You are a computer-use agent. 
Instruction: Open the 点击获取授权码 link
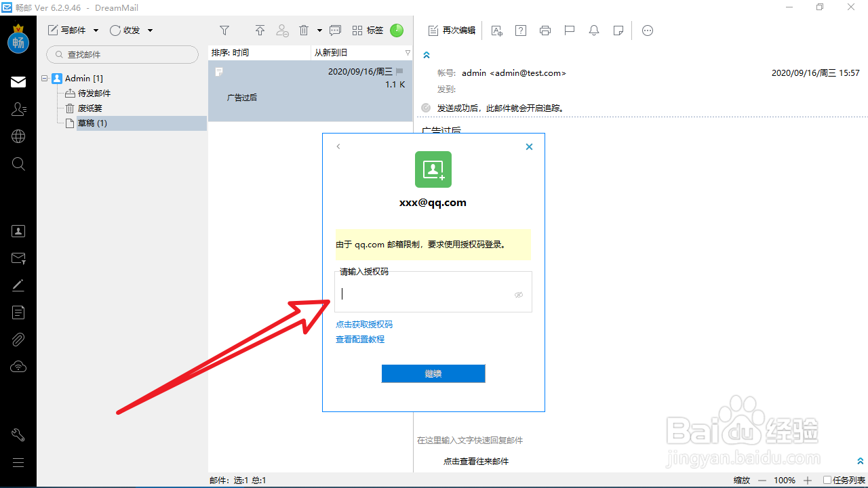tap(364, 325)
